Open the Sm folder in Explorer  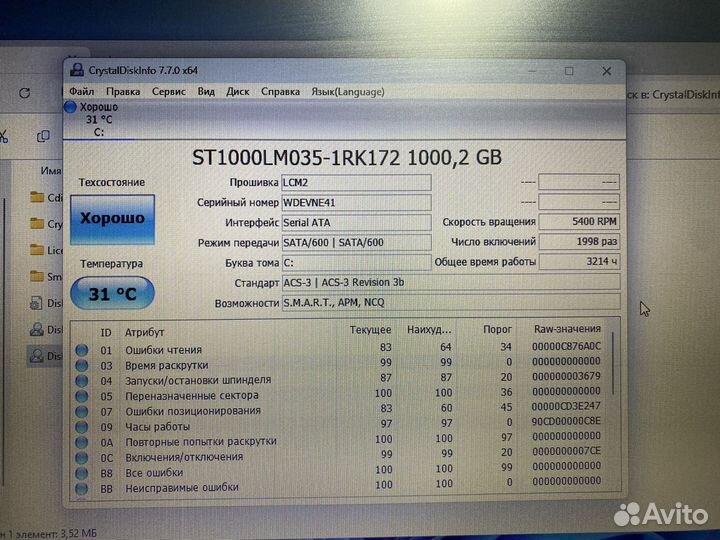46,276
